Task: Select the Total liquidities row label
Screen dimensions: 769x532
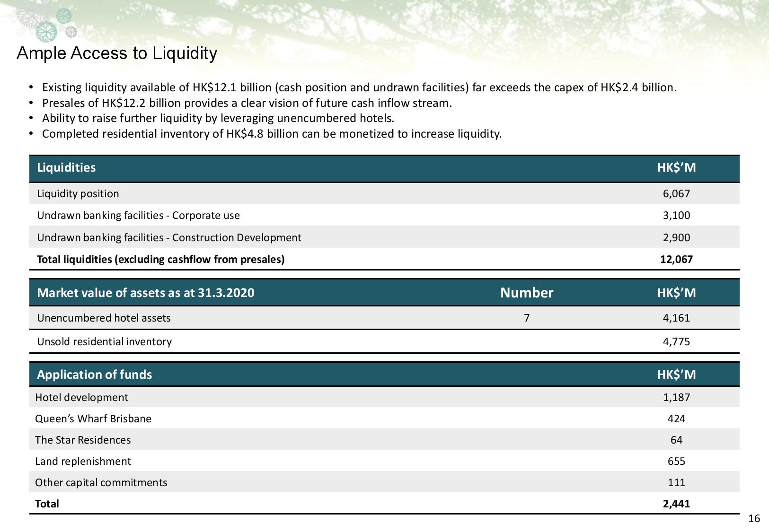Action: point(161,259)
